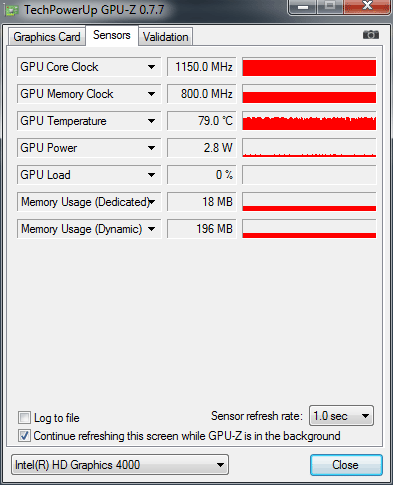Expand the GPU Memory Clock dropdown
This screenshot has width=393, height=485.
click(x=151, y=94)
